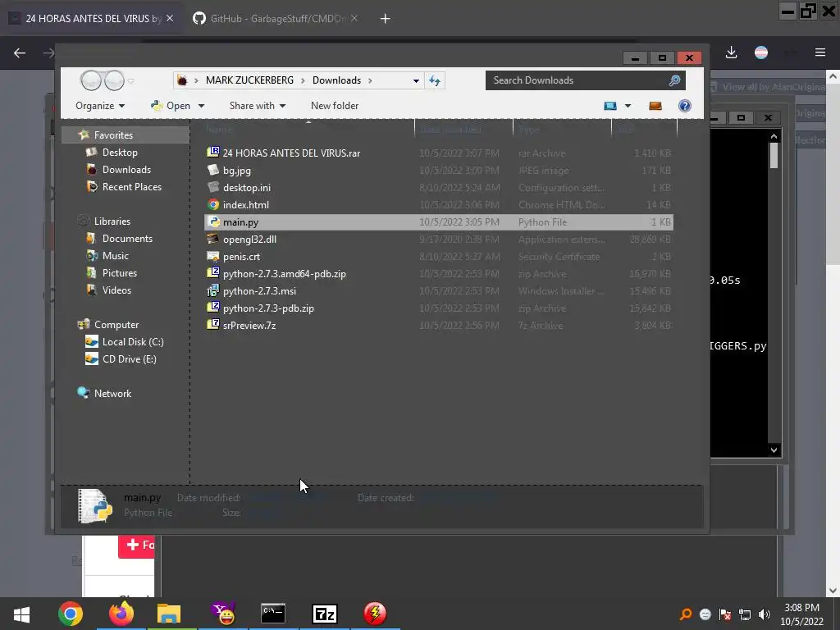This screenshot has height=630, width=840.
Task: Click the Windows Start button
Action: click(21, 614)
